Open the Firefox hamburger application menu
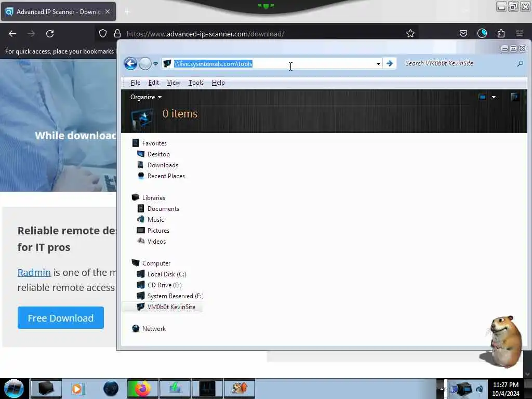532x399 pixels. (520, 33)
